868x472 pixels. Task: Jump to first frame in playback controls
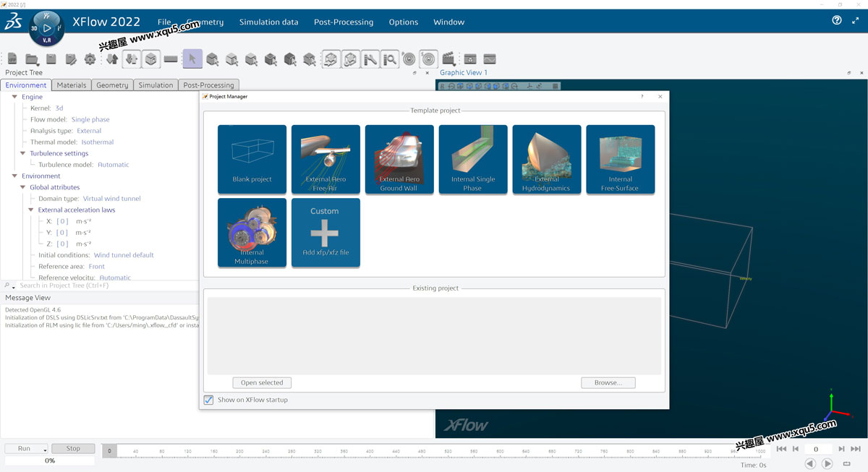(x=781, y=449)
